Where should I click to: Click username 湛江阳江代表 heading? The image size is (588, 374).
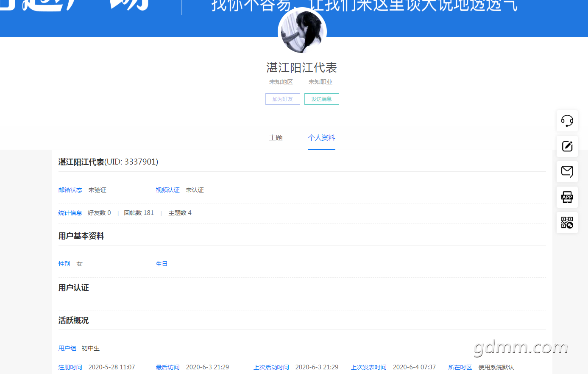point(302,68)
